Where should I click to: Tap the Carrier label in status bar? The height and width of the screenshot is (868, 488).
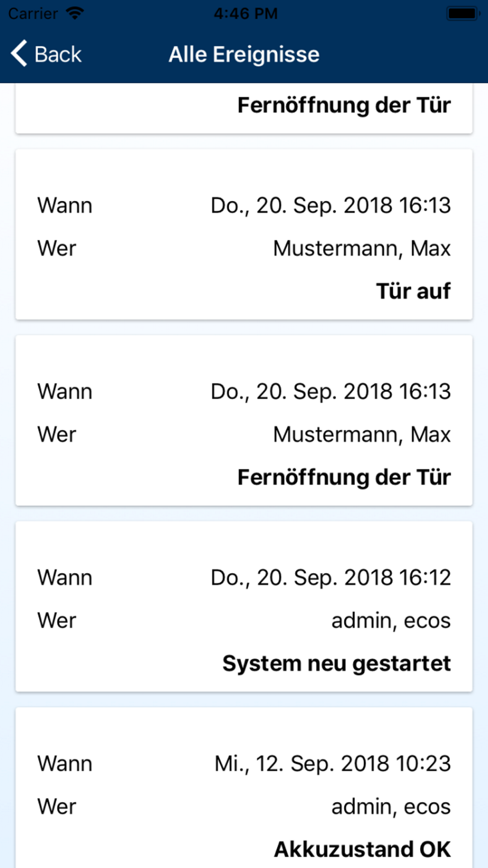33,14
